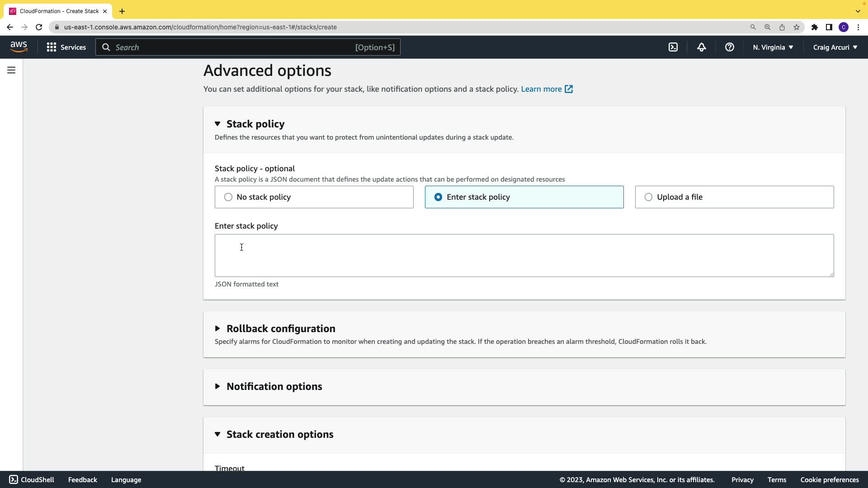Open the notifications bell
Viewport: 868px width, 488px height.
tap(701, 47)
